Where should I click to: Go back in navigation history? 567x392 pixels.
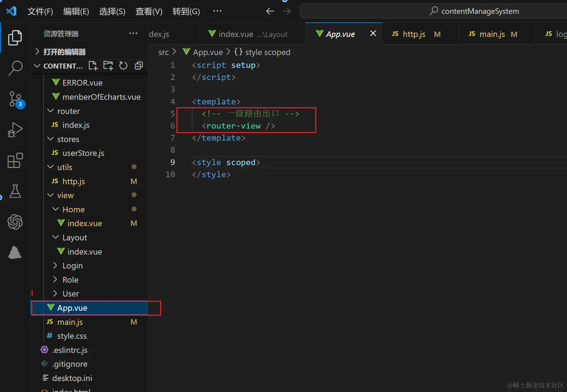click(270, 11)
